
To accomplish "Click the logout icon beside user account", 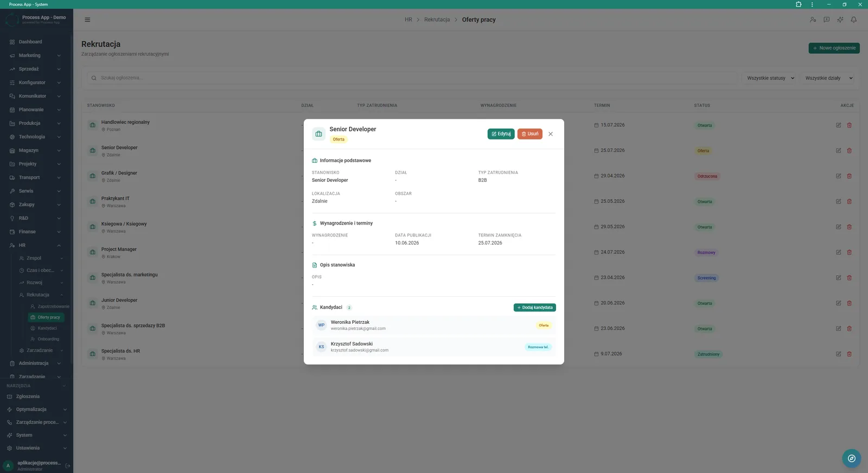I will [68, 466].
